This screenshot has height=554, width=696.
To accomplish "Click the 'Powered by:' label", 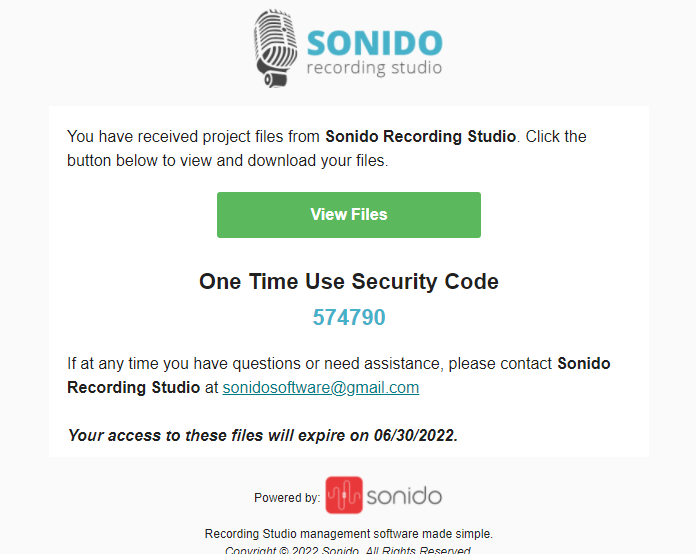I will click(x=287, y=498).
